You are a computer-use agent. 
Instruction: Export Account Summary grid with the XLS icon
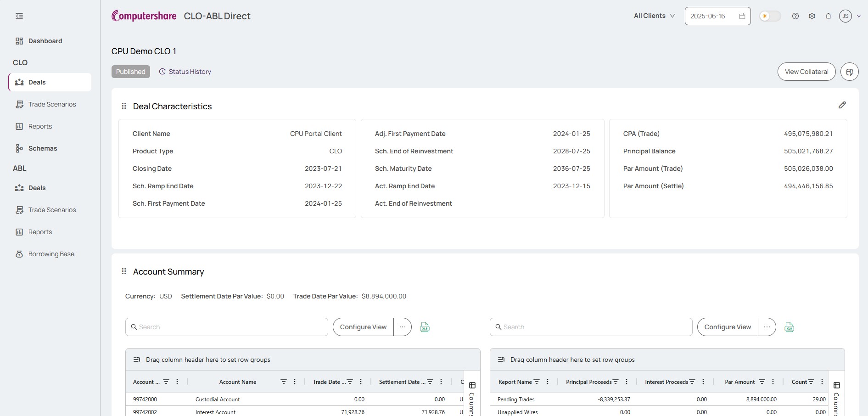pos(425,327)
